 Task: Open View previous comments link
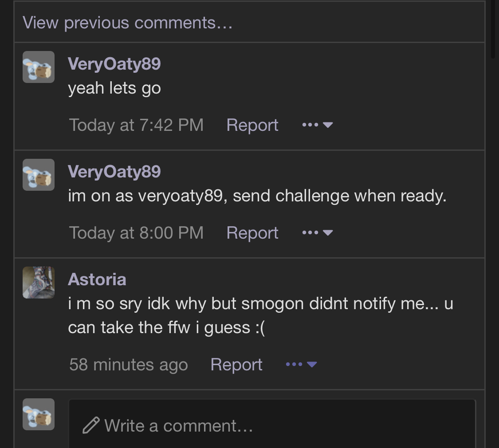click(128, 23)
